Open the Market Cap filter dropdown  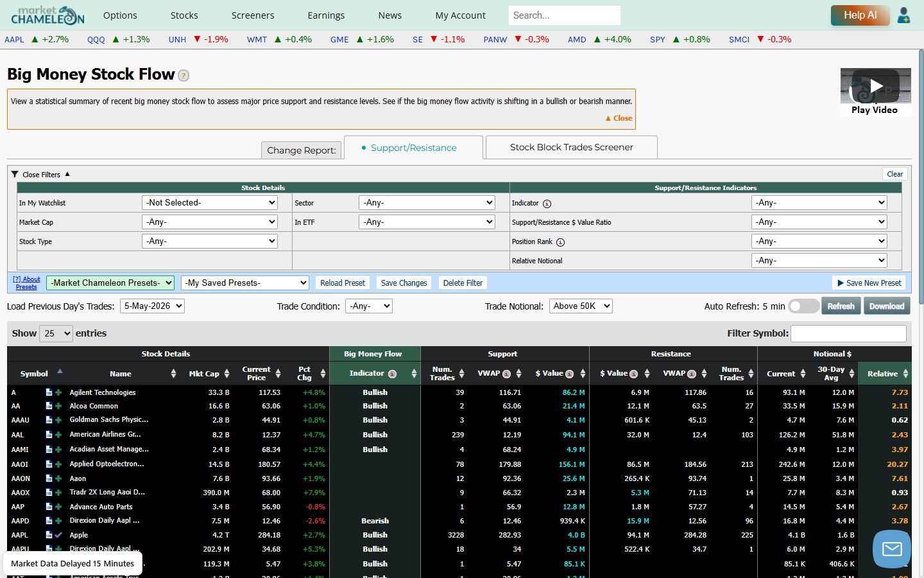[x=210, y=222]
